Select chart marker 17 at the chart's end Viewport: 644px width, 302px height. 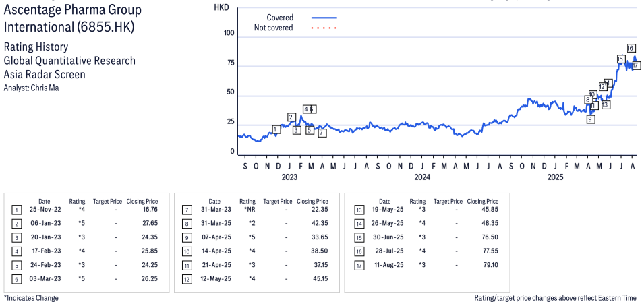[636, 65]
